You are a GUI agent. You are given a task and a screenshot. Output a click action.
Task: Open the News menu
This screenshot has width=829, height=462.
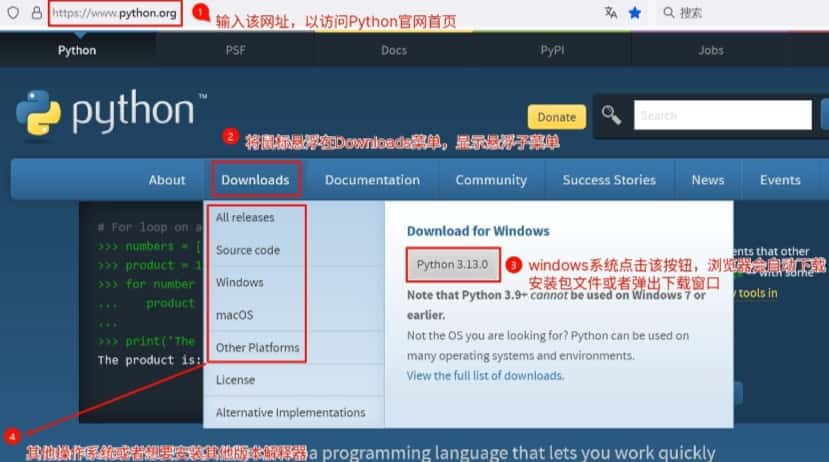[708, 180]
